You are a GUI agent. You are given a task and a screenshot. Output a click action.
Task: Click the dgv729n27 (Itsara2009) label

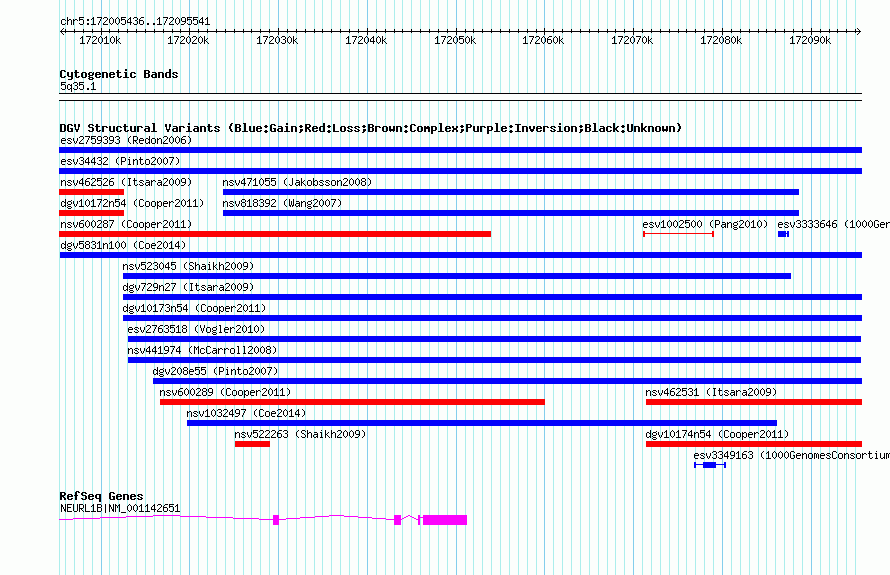pyautogui.click(x=188, y=287)
